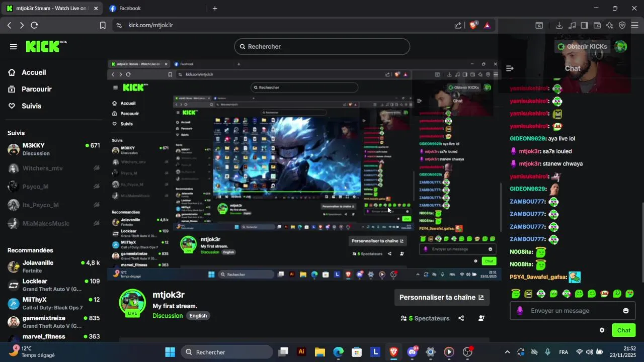Collapse the chat panel arrow icon

[510, 68]
